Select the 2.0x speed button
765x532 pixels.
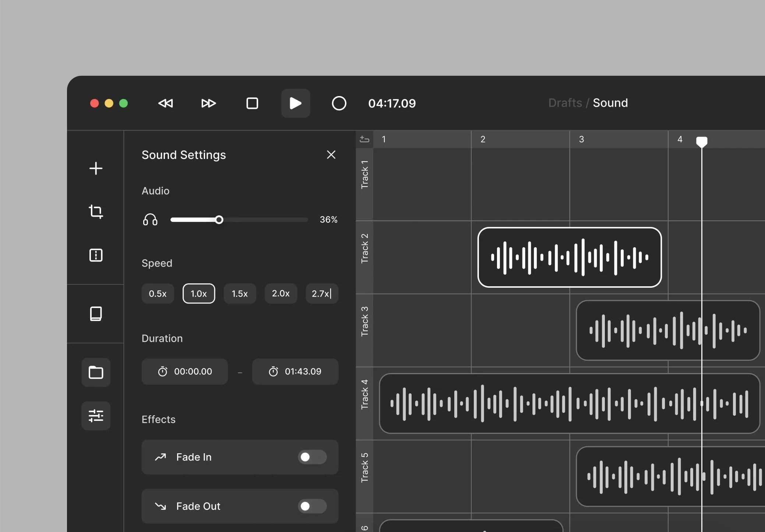click(281, 293)
